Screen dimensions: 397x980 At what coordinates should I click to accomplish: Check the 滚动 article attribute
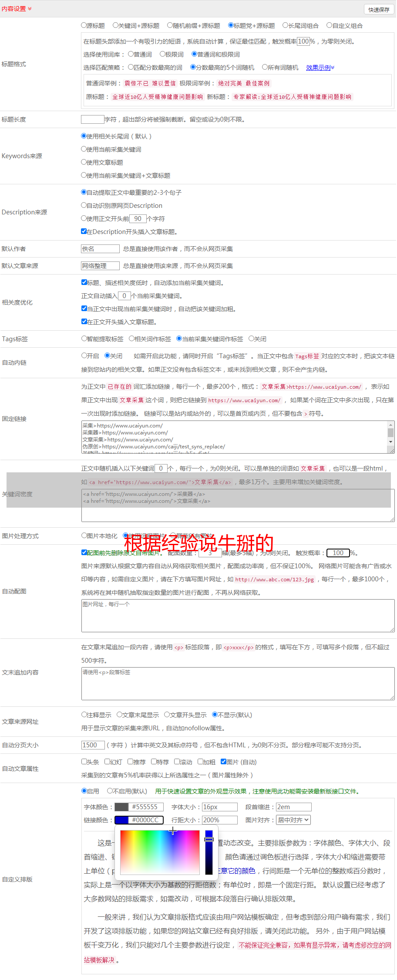177,762
